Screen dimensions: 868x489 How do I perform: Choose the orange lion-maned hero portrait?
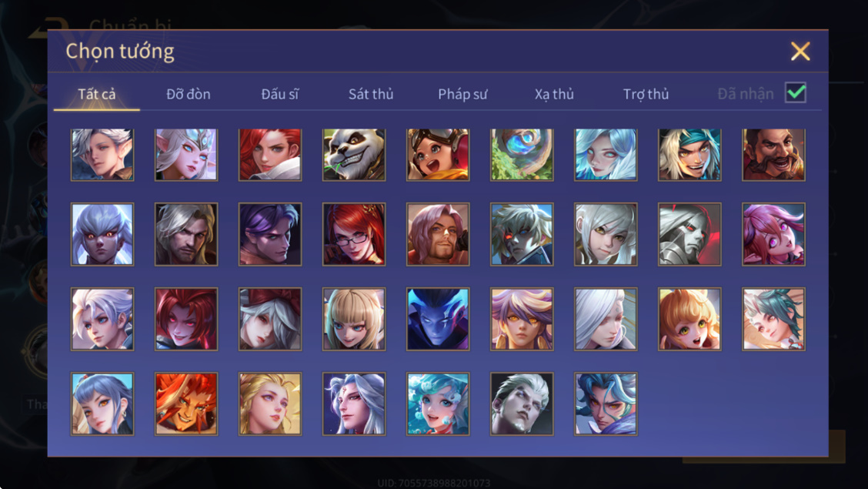[186, 404]
